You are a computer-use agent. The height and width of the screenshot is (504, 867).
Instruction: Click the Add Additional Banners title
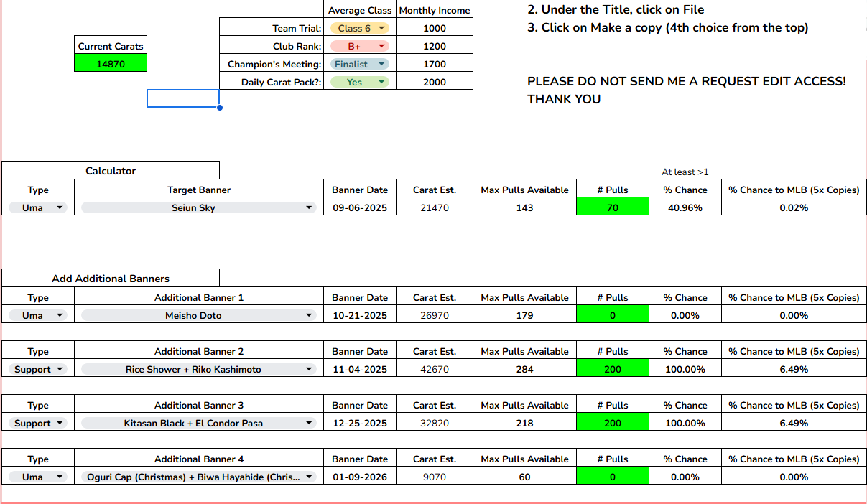tap(111, 279)
